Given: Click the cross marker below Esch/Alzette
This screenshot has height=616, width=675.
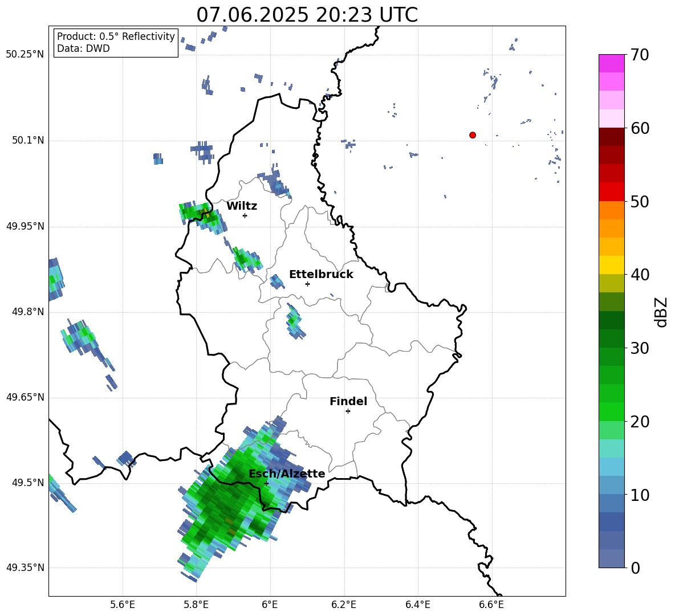Looking at the screenshot, I should coord(266,483).
